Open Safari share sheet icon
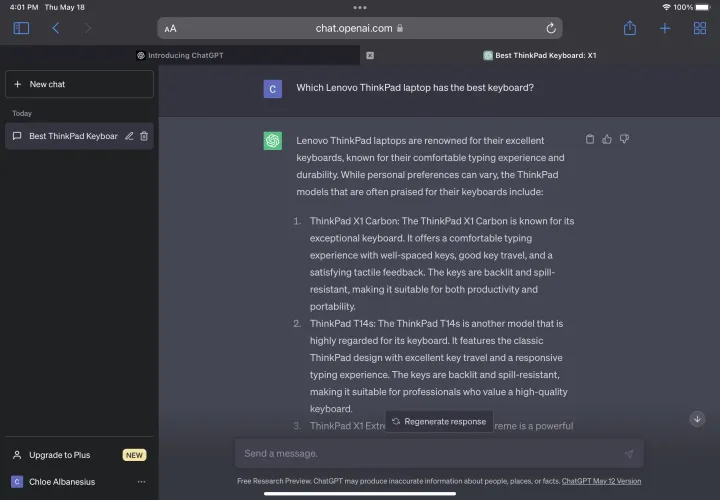Image resolution: width=720 pixels, height=500 pixels. coord(630,28)
